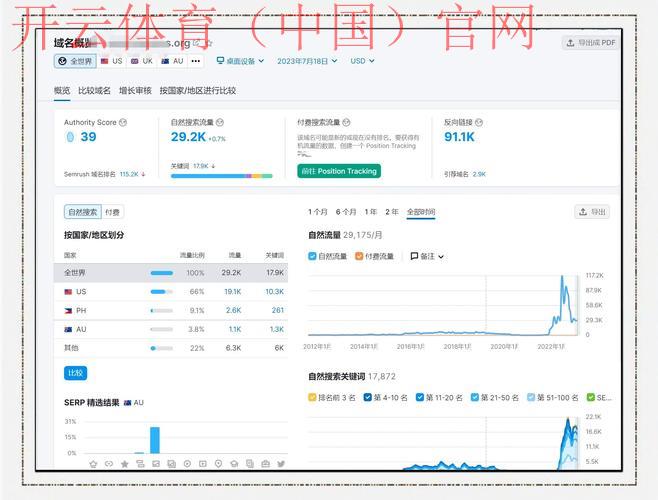Toggle the 付费流量 checkbox
Screen dimensions: 658x500
point(359,256)
